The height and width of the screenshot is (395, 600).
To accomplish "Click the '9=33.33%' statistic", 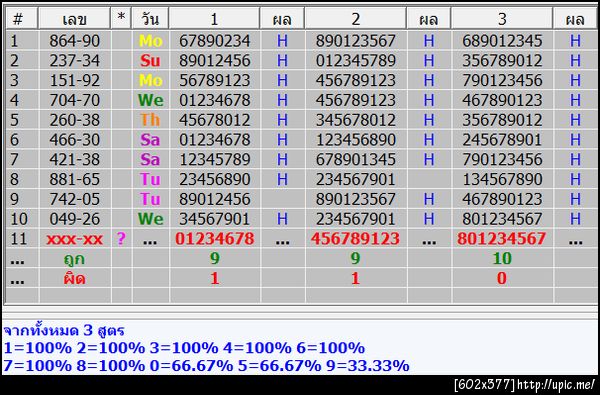I will coord(368,366).
